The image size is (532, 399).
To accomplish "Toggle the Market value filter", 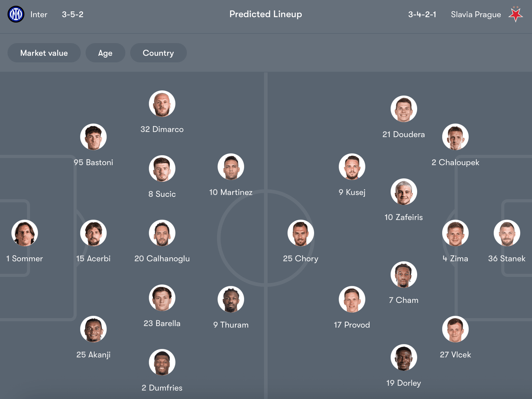I will click(x=44, y=53).
